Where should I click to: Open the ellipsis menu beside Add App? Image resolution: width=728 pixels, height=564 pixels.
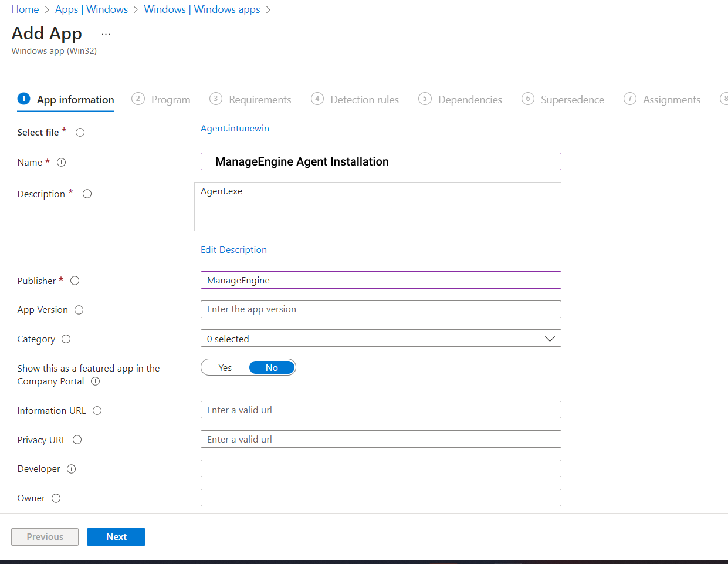(106, 35)
